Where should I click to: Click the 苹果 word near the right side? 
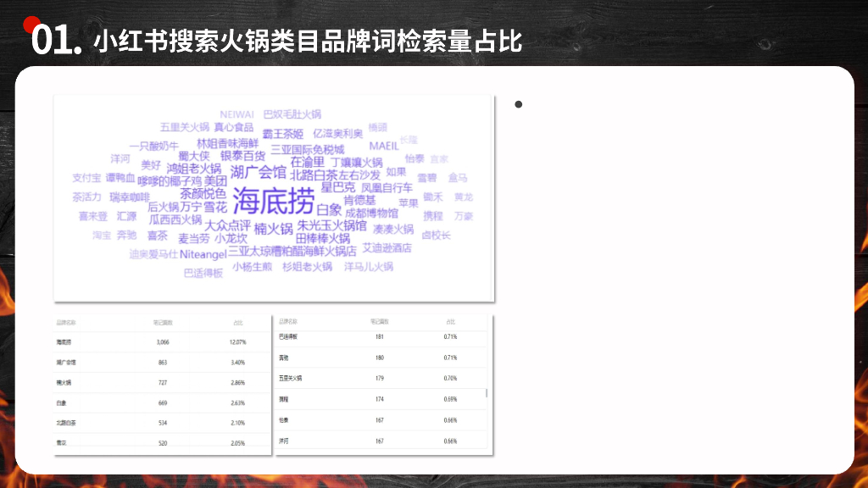tap(408, 203)
